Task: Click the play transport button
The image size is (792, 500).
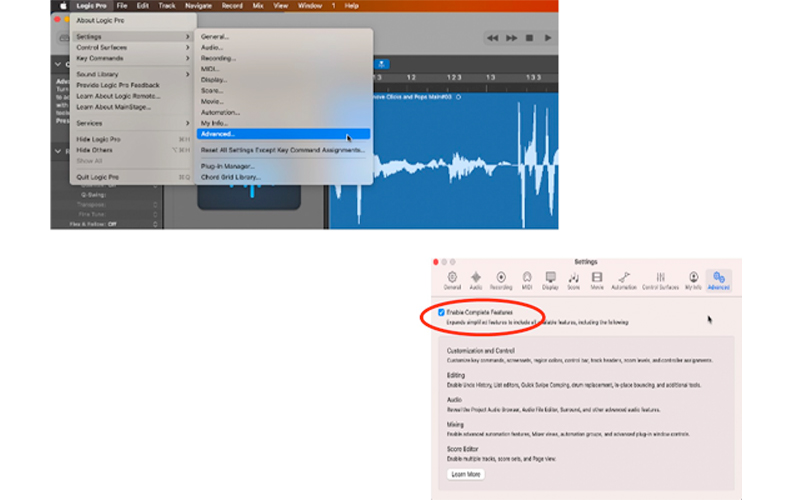Action: (x=548, y=38)
